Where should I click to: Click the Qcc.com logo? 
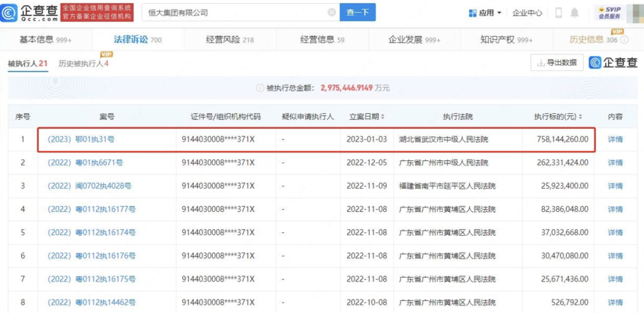click(28, 13)
